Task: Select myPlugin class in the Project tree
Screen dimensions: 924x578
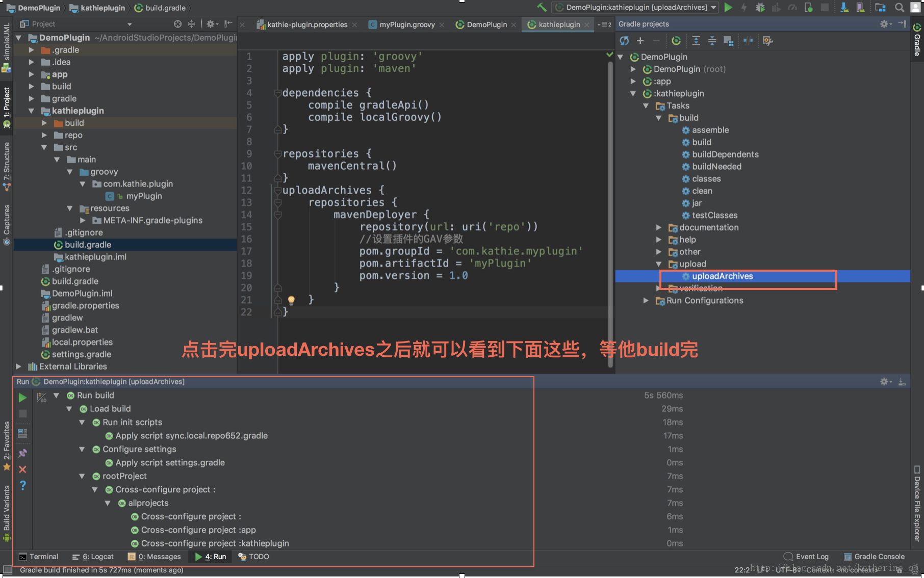Action: (144, 196)
